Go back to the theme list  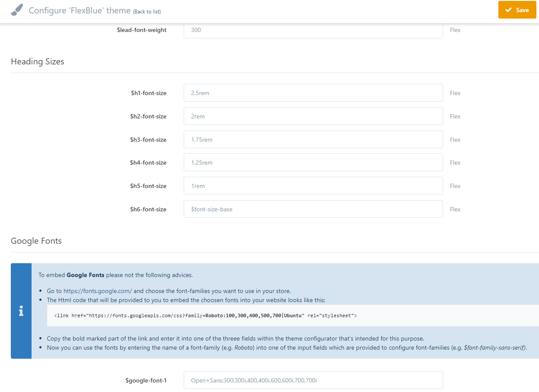click(147, 12)
